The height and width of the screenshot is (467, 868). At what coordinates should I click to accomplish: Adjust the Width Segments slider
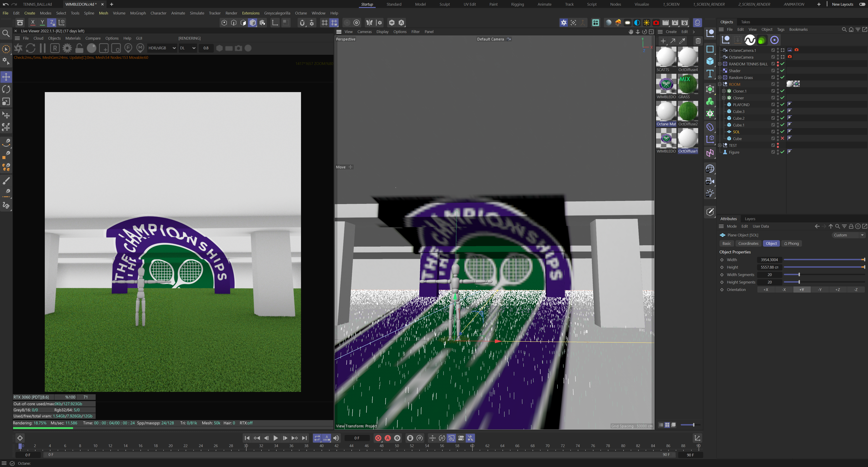(799, 275)
